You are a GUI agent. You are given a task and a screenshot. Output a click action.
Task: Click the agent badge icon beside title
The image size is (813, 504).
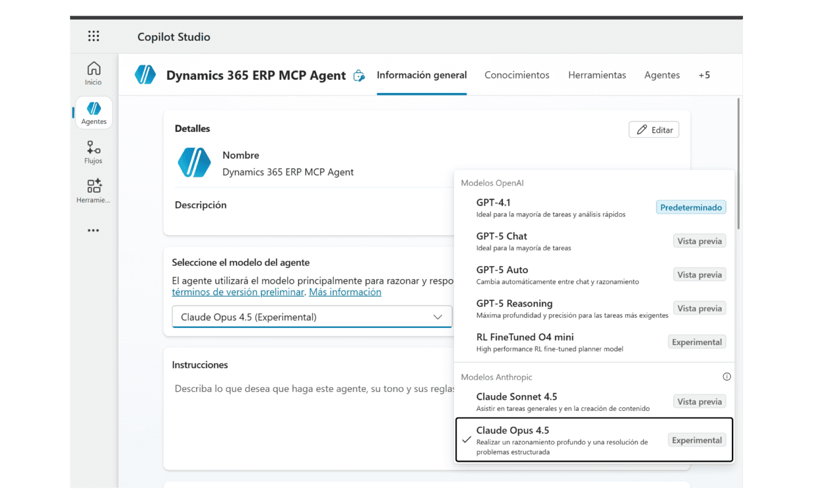click(x=359, y=76)
